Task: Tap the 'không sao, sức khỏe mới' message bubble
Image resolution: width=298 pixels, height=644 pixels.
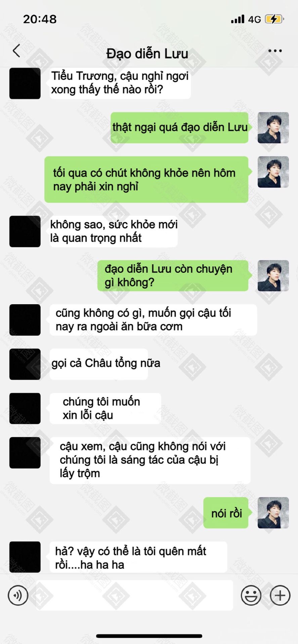Action: point(114,231)
